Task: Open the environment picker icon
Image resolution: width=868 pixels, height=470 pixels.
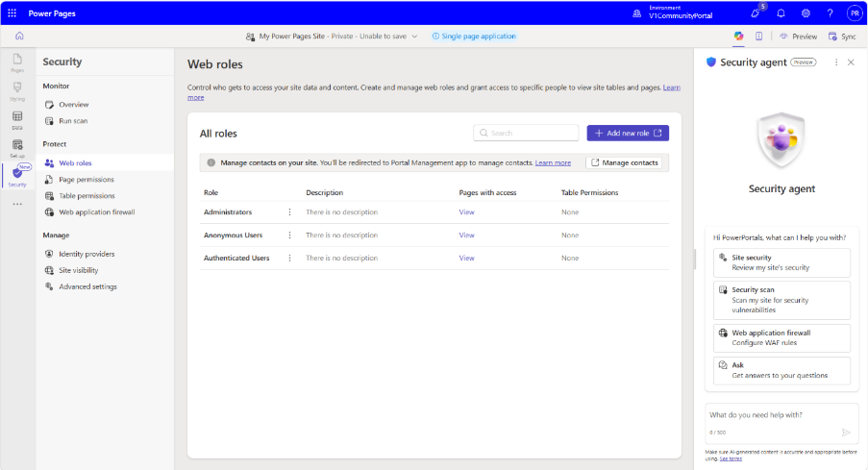Action: pos(636,13)
